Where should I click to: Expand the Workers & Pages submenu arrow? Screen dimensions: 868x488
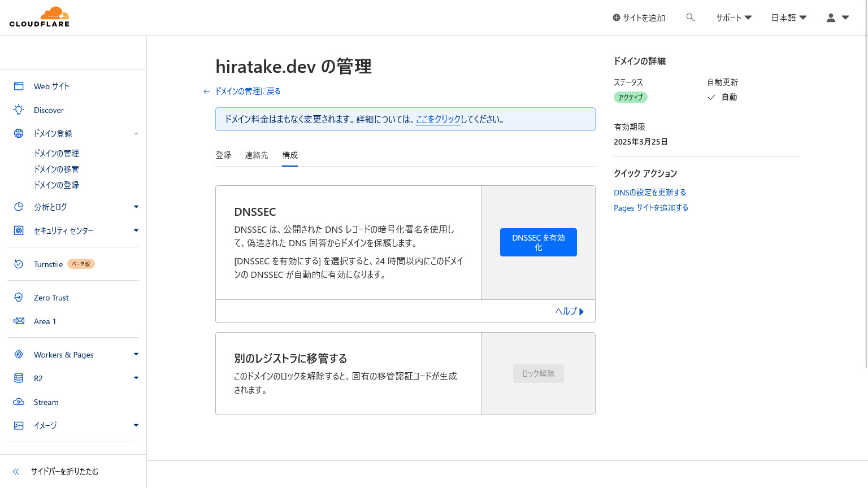tap(136, 354)
